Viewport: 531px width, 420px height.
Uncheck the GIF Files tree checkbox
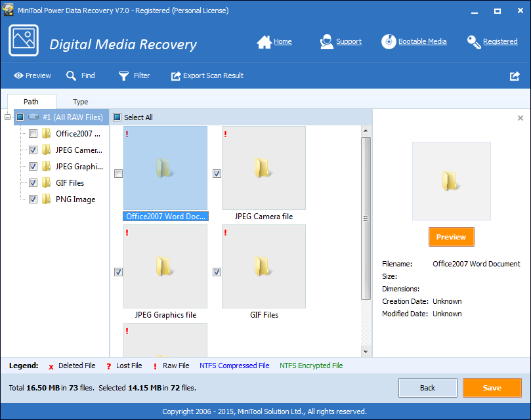(33, 183)
